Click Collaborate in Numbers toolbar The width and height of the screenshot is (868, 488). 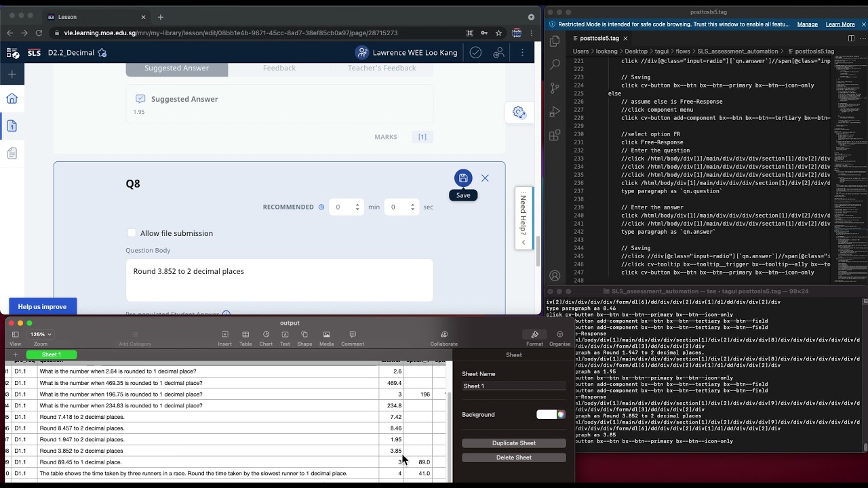tap(444, 338)
